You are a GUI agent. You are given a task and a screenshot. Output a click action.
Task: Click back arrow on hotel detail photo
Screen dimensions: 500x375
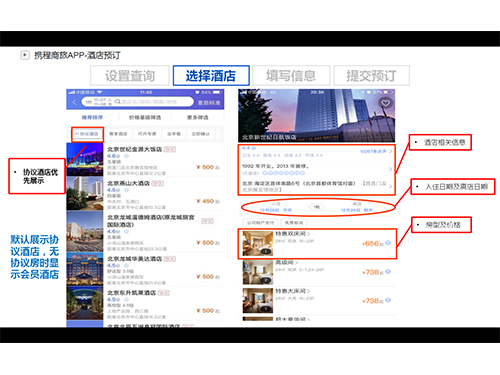(247, 104)
